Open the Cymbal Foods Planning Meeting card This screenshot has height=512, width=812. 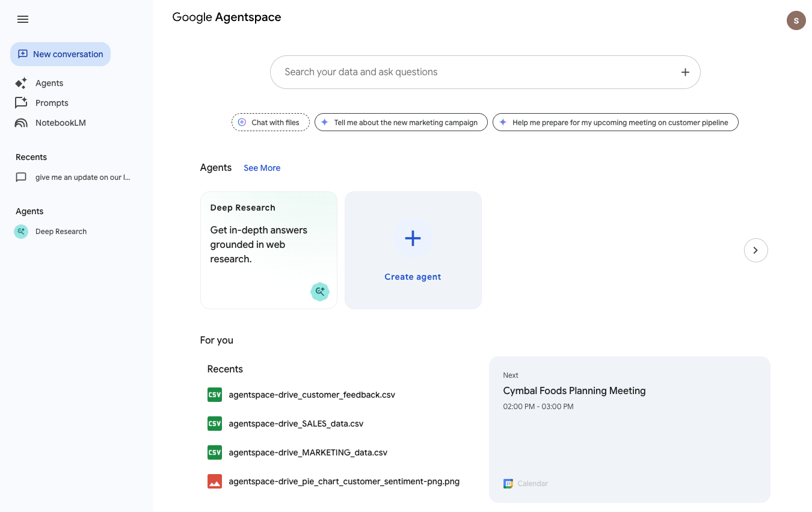[x=630, y=430]
